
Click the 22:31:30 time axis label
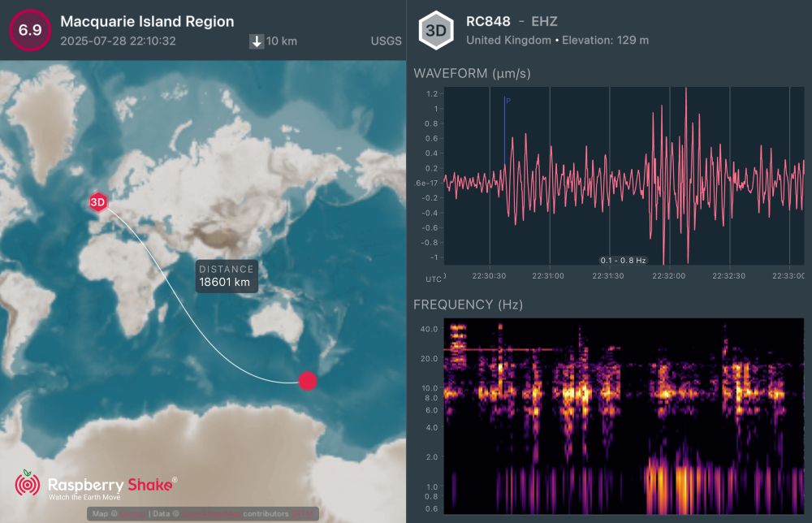(x=608, y=276)
